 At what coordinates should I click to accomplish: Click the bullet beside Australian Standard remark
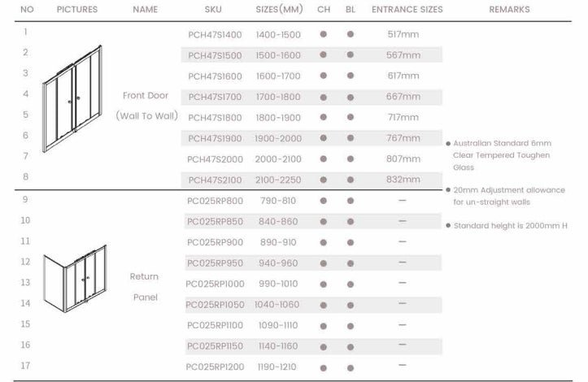coord(448,143)
